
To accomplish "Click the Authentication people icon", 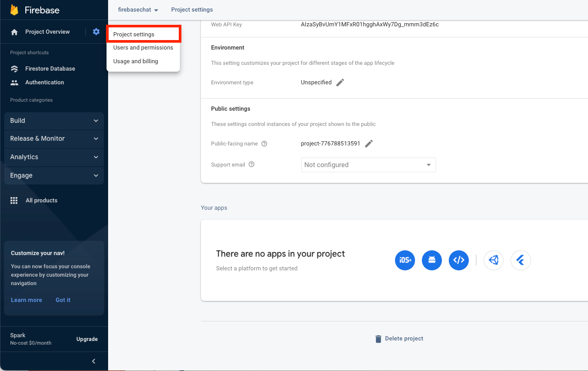I will pyautogui.click(x=14, y=82).
